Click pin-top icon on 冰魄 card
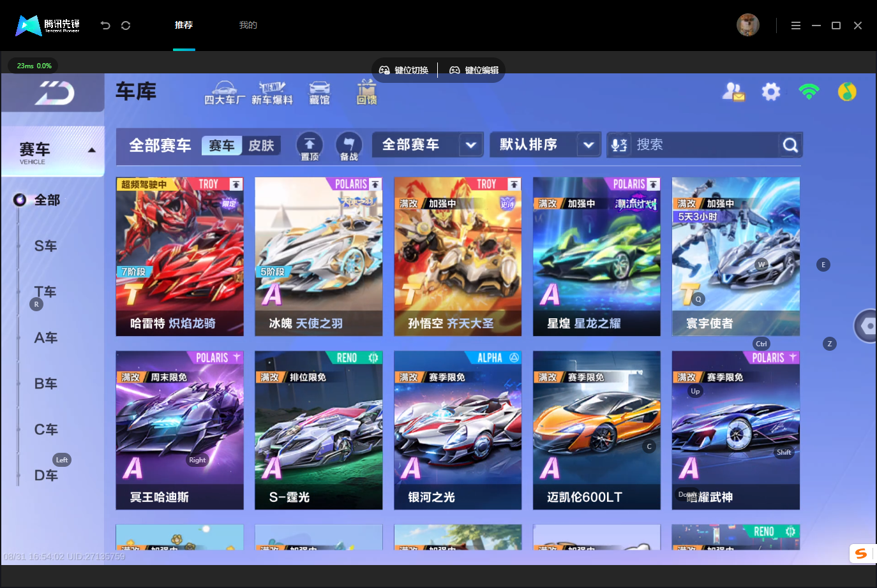Screen dimensions: 877x588 (x=375, y=184)
